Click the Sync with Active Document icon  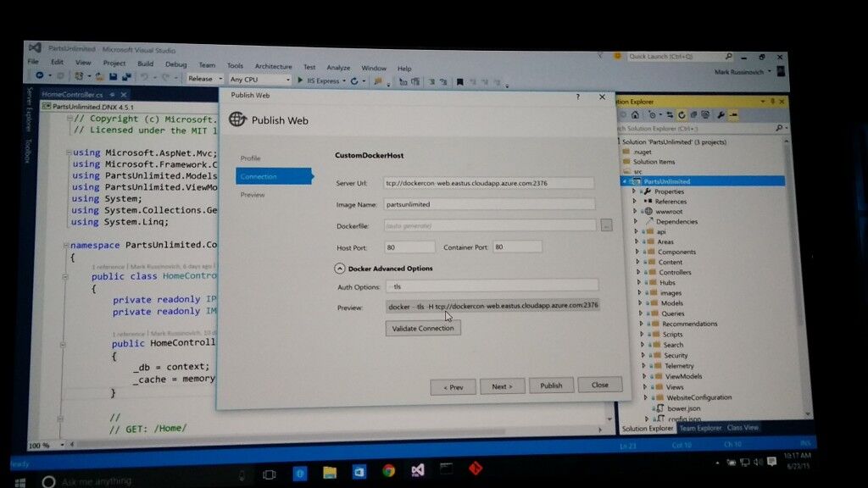[x=670, y=115]
